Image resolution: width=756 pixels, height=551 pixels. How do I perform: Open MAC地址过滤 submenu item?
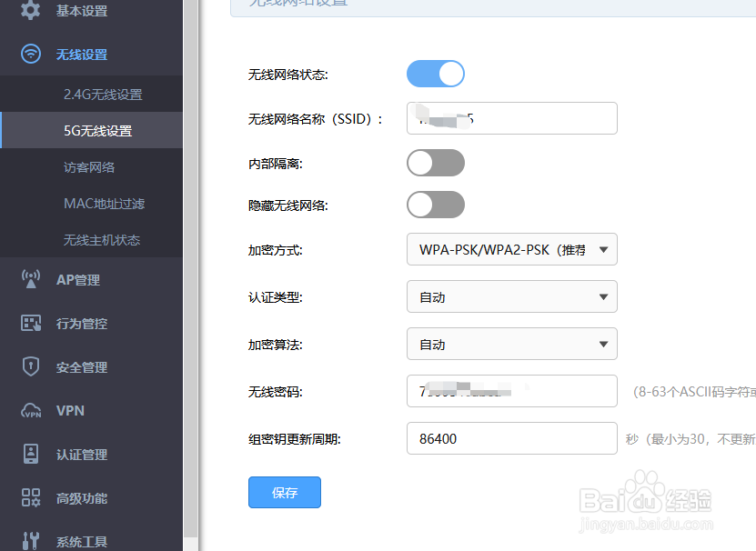104,204
